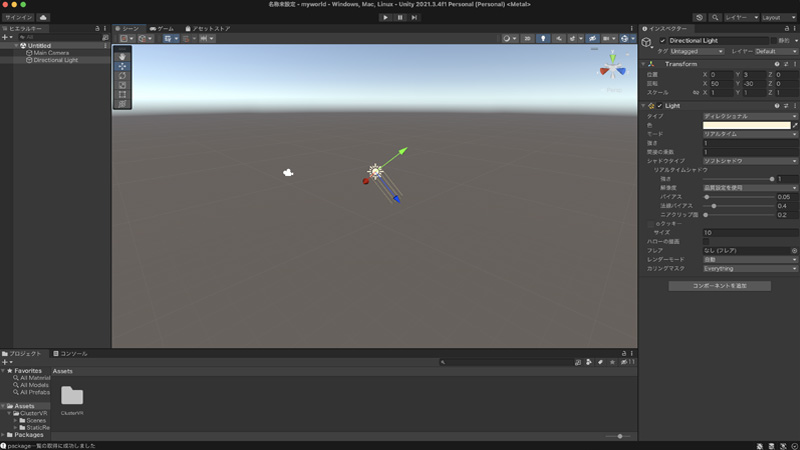Click the Directional Light gizmo in scene
The height and width of the screenshot is (450, 800).
pyautogui.click(x=375, y=171)
